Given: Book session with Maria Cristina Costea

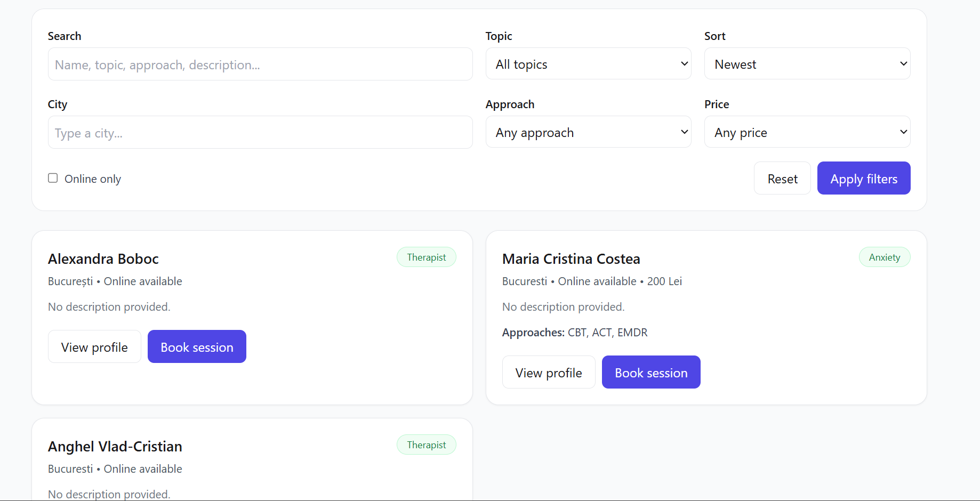Looking at the screenshot, I should tap(650, 373).
